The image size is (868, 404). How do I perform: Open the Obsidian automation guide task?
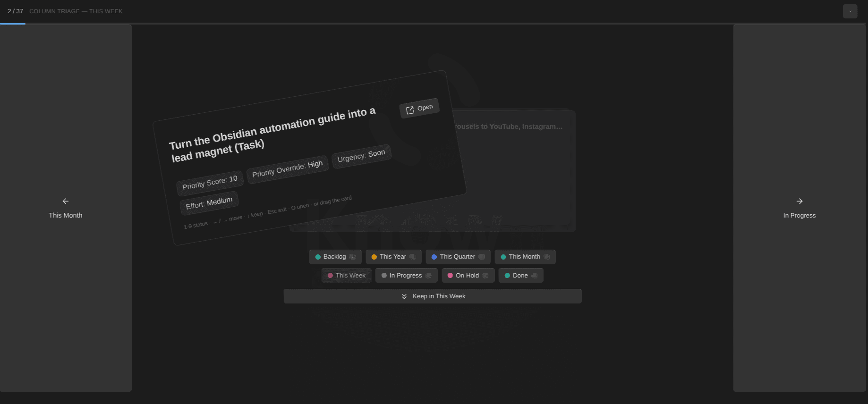coord(419,109)
